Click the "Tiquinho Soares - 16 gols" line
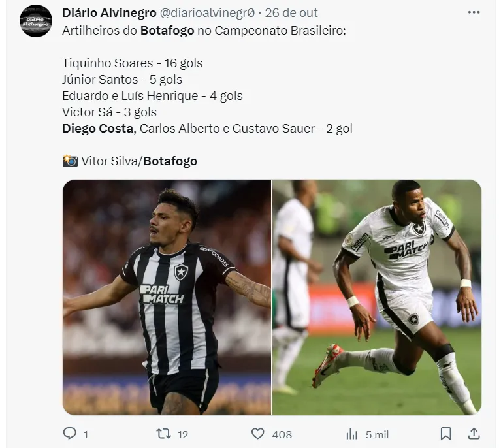 pos(132,63)
